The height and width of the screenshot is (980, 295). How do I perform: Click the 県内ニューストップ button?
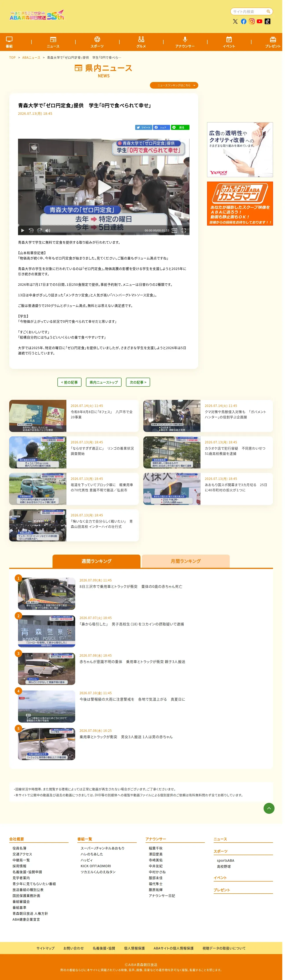pos(104,382)
